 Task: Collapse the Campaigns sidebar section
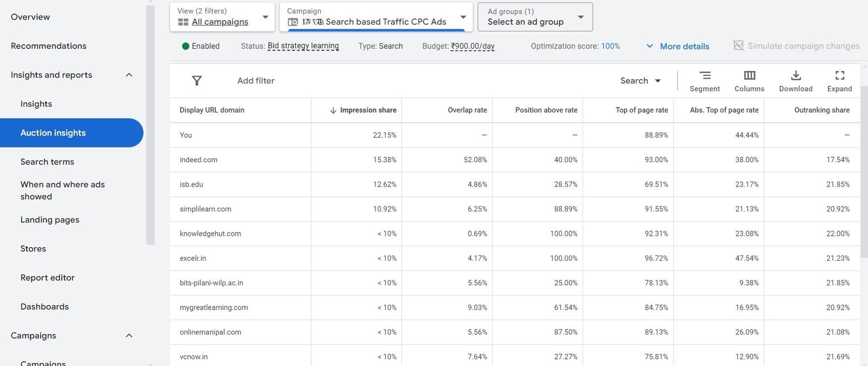click(x=129, y=336)
